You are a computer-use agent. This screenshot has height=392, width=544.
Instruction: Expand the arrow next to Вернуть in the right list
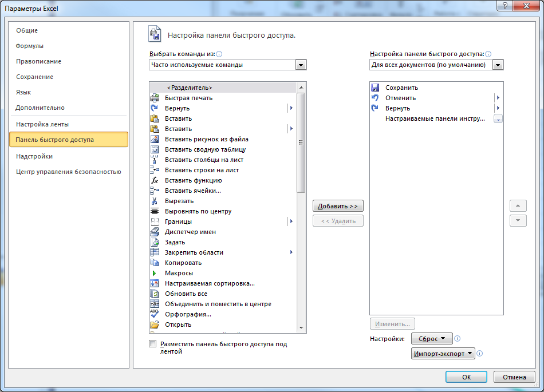coord(498,108)
